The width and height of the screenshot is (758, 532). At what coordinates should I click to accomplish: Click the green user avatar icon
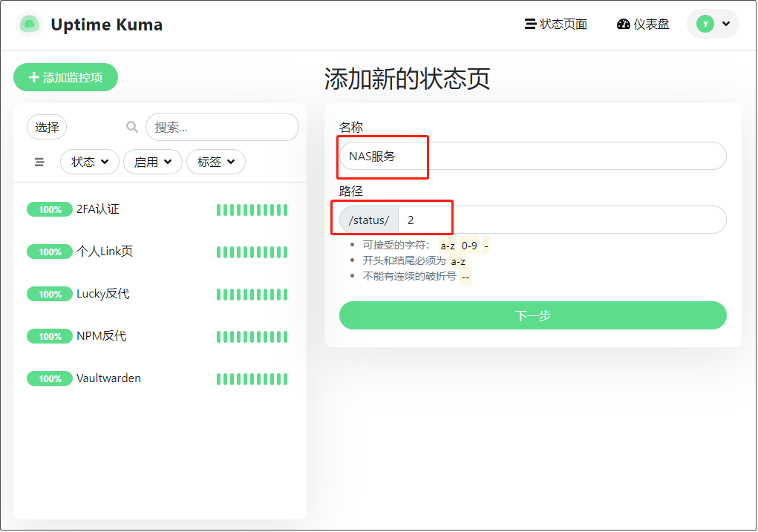pyautogui.click(x=705, y=24)
